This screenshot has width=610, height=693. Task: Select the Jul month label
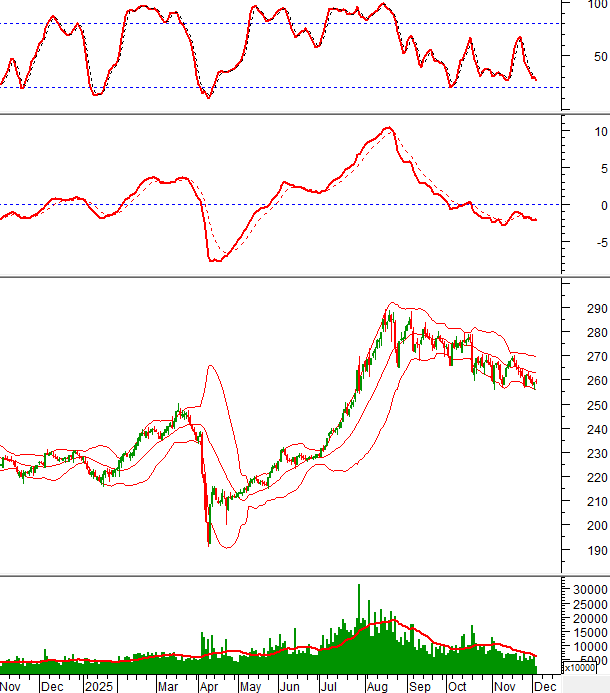tap(329, 687)
